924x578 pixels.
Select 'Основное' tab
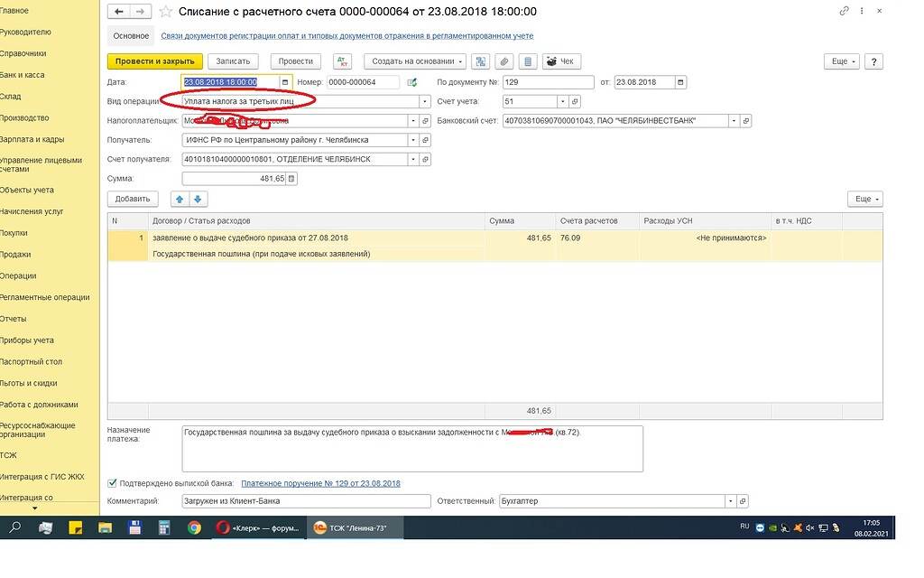tap(131, 36)
